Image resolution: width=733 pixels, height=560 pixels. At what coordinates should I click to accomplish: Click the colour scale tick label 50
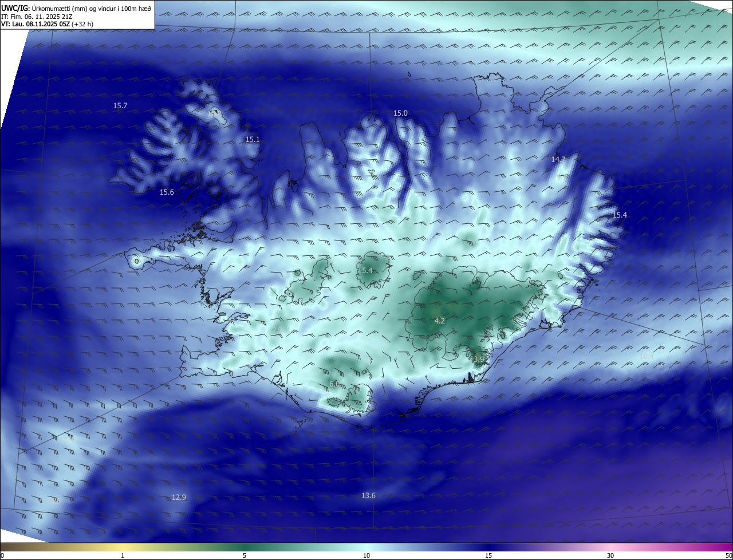point(728,555)
